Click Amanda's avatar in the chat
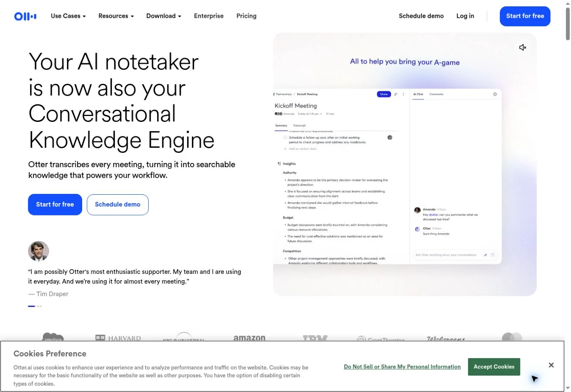 417,210
